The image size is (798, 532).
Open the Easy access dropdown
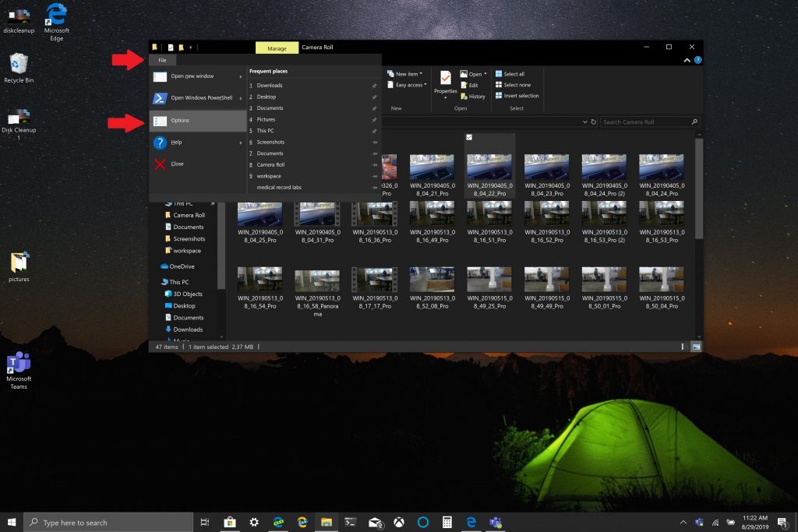point(410,85)
